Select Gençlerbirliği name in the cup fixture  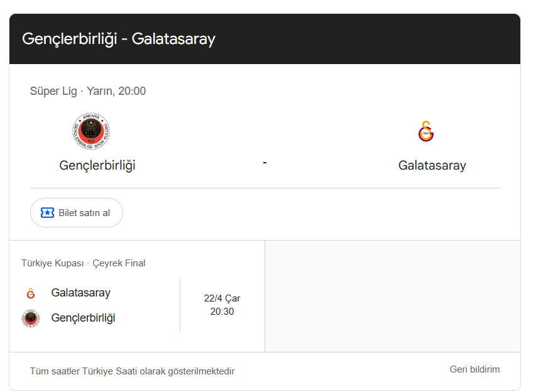(x=83, y=318)
